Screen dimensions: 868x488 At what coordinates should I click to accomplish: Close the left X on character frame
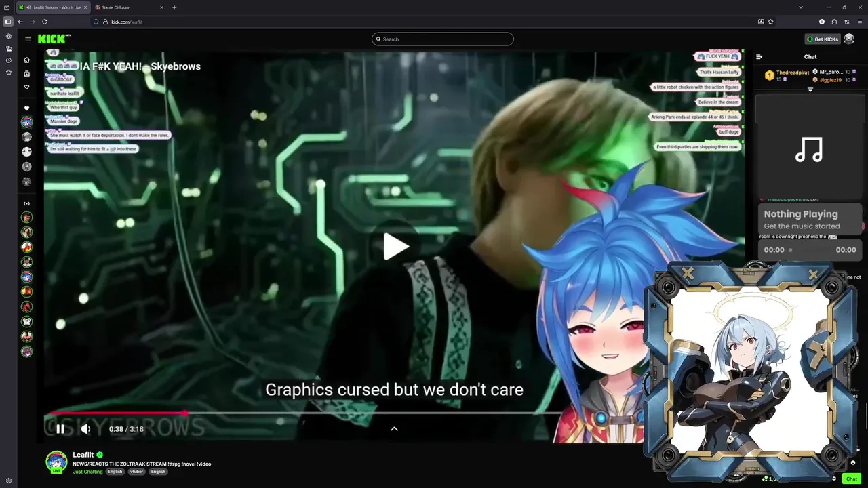pos(688,274)
